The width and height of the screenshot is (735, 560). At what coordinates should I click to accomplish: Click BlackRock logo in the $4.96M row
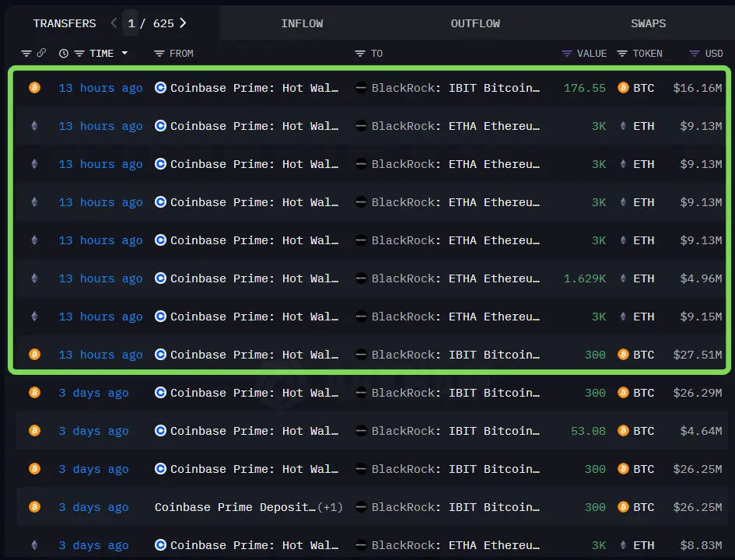click(x=361, y=278)
